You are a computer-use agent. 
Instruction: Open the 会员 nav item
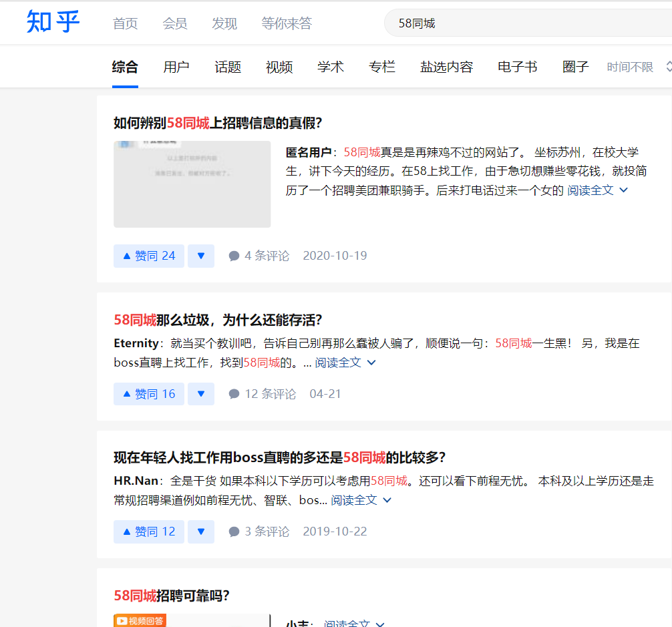175,23
